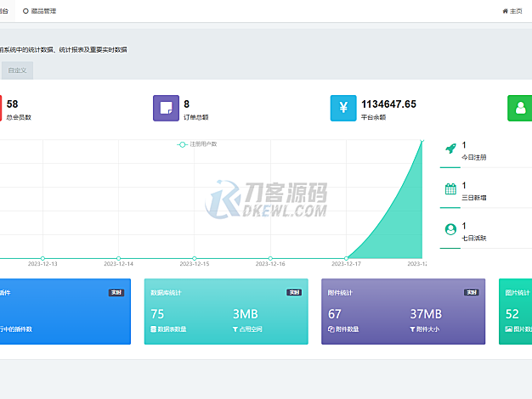Click the blue yen platform balance icon

pyautogui.click(x=343, y=109)
